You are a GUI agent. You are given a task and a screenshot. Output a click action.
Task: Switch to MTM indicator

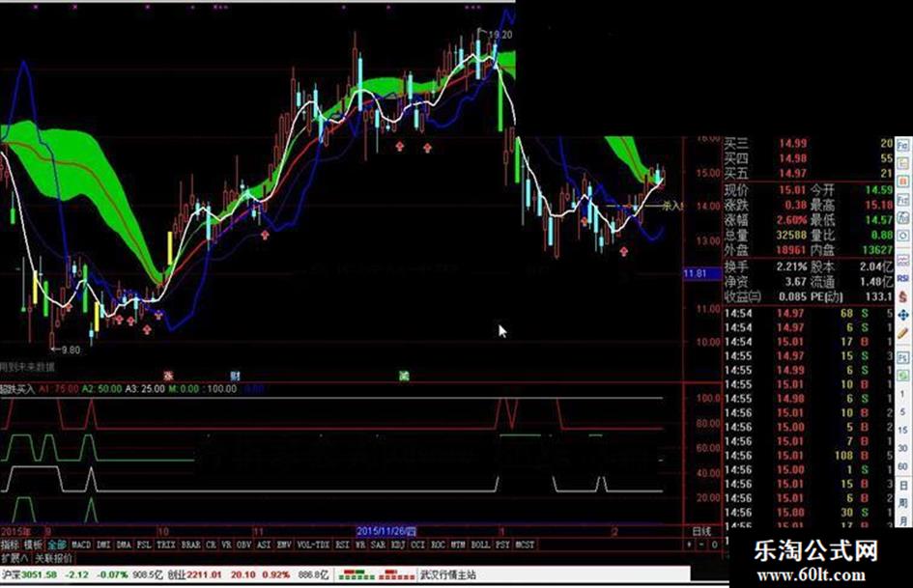pyautogui.click(x=458, y=545)
